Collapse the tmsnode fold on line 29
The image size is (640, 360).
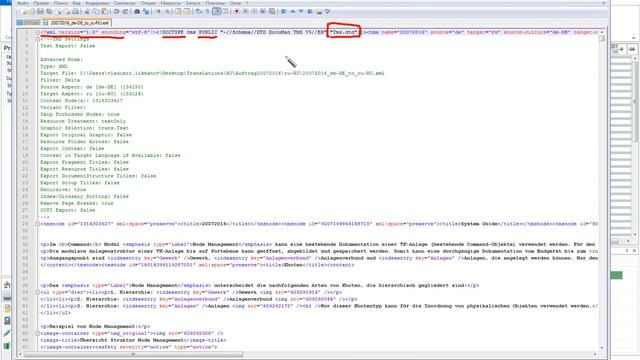tap(37, 224)
